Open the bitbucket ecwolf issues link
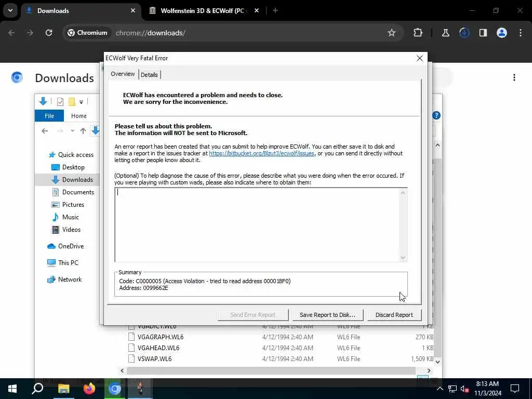Viewport: 532px width, 399px height. pos(262,153)
